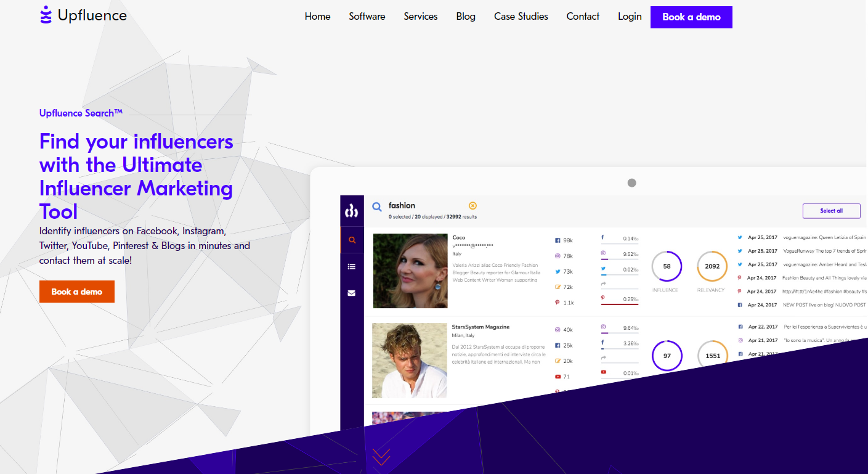This screenshot has width=868, height=474.
Task: Click the Influence score circle showing 58
Action: [667, 266]
